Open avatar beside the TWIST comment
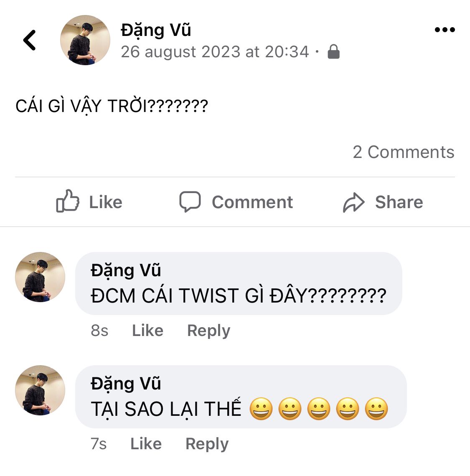 (x=40, y=277)
